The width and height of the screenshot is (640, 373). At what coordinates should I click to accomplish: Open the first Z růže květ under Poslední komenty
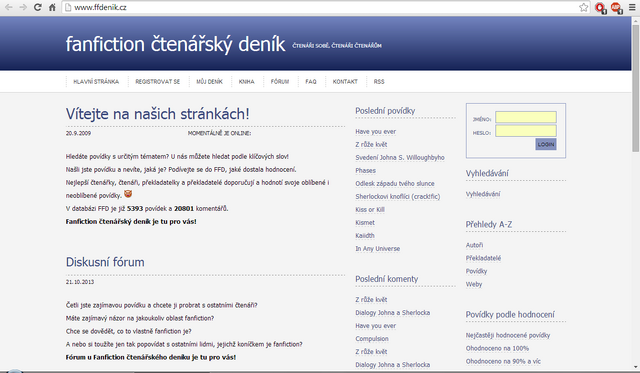[371, 300]
